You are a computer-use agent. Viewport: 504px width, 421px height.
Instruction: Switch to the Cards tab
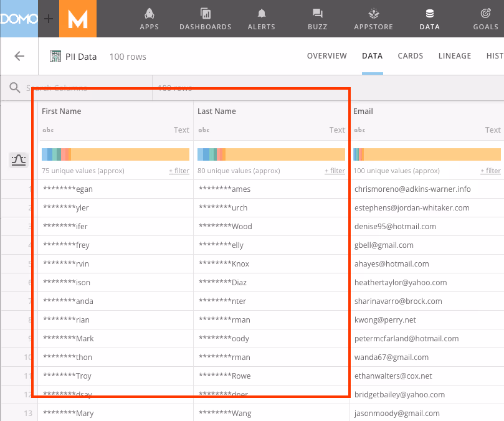point(411,56)
